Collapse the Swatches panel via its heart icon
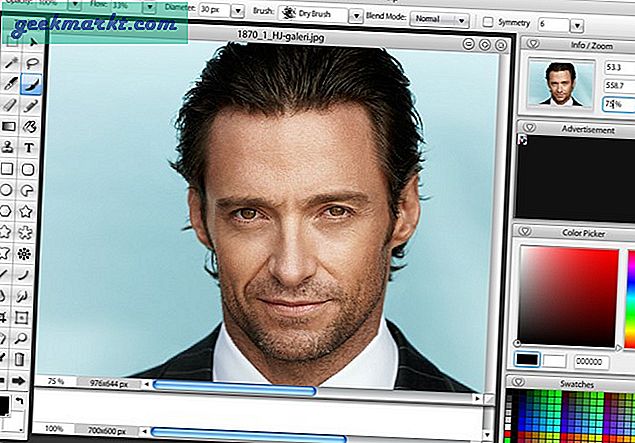The height and width of the screenshot is (443, 635). (x=518, y=381)
